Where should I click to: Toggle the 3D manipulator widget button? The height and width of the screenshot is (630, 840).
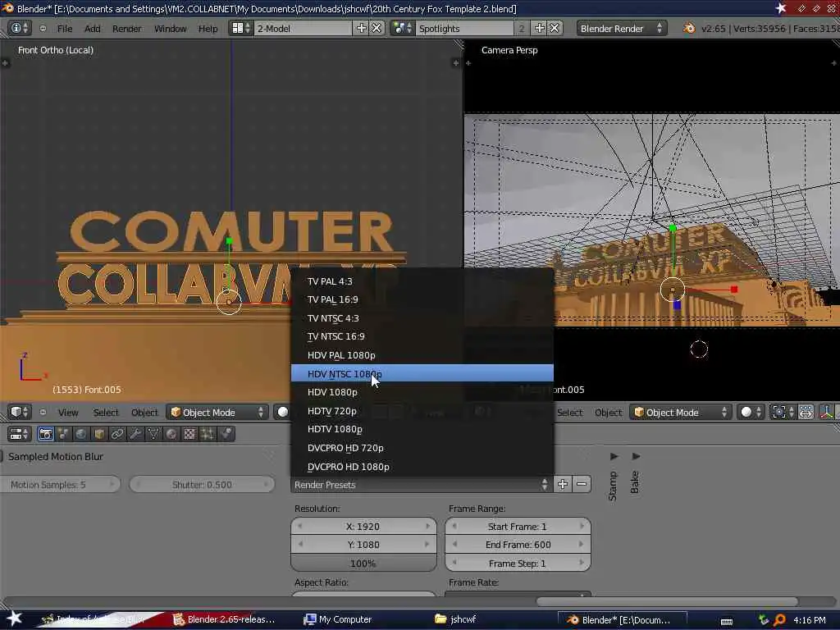pyautogui.click(x=827, y=412)
